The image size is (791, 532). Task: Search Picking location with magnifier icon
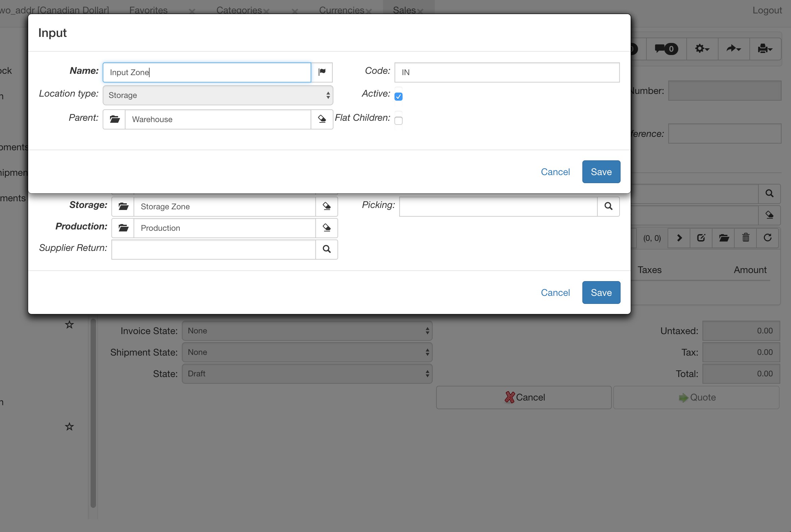click(608, 206)
